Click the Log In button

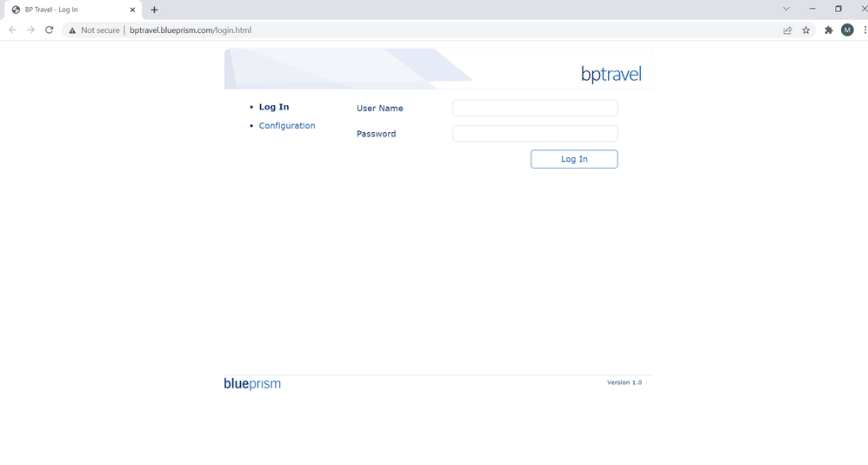pos(574,159)
